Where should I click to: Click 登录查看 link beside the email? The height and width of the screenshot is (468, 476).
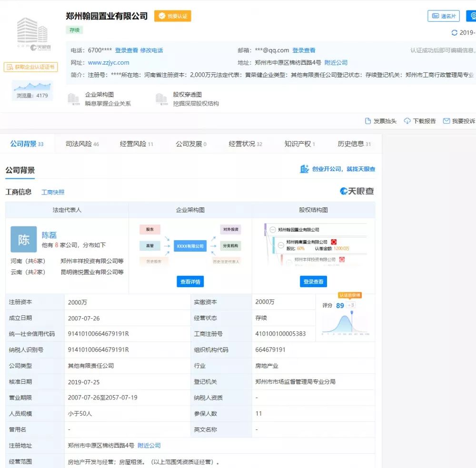point(304,50)
